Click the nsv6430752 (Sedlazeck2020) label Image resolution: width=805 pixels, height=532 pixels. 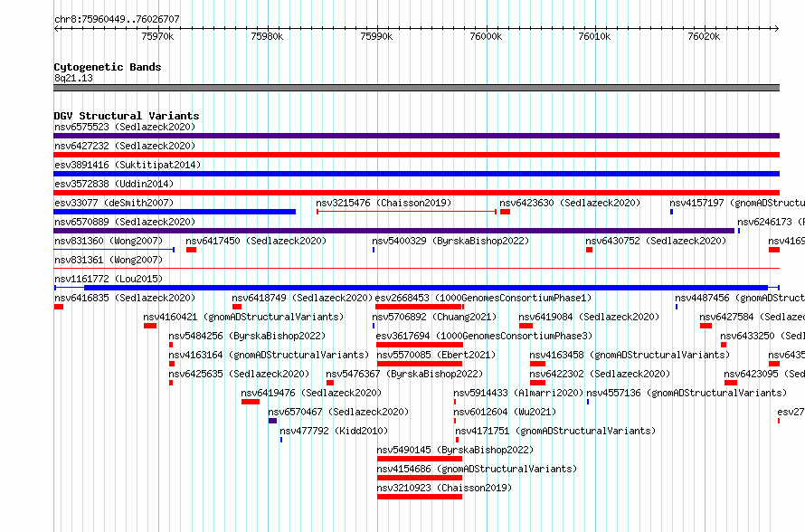[656, 241]
